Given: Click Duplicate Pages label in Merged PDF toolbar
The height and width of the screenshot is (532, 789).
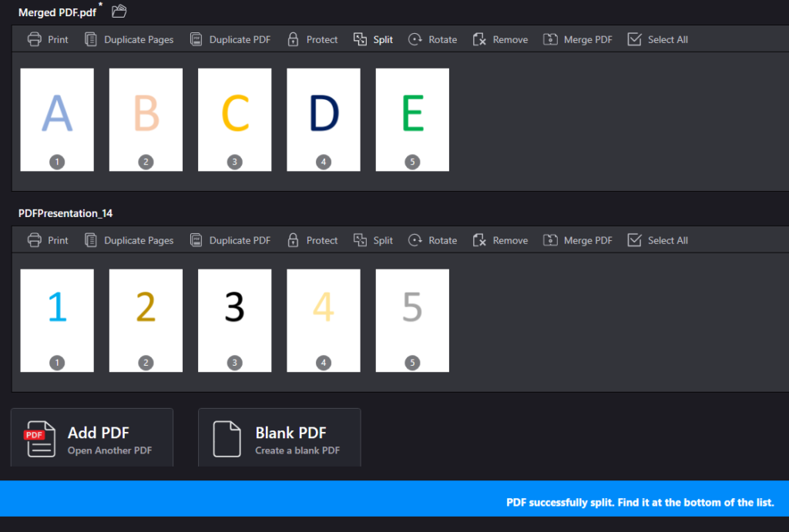Looking at the screenshot, I should [x=139, y=40].
